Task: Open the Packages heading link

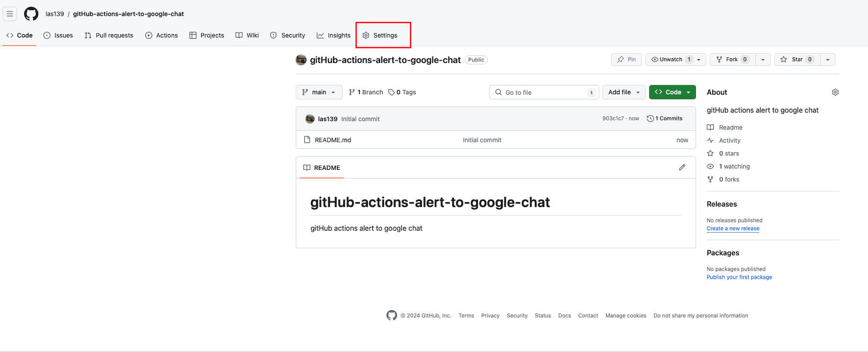Action: coord(723,253)
